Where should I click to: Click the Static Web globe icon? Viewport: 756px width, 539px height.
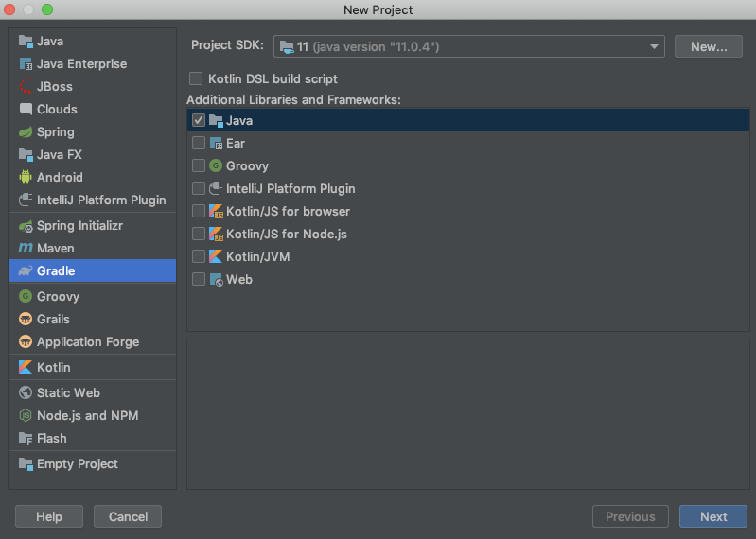(26, 392)
